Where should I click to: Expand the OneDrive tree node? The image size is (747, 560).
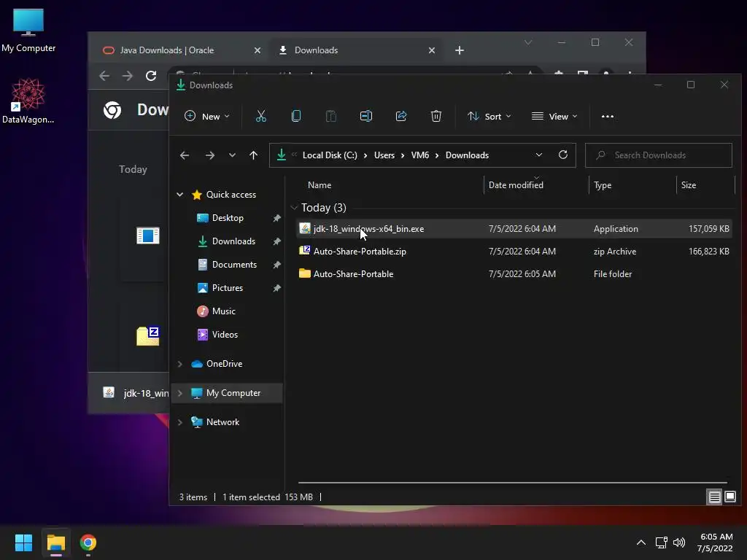tap(179, 364)
